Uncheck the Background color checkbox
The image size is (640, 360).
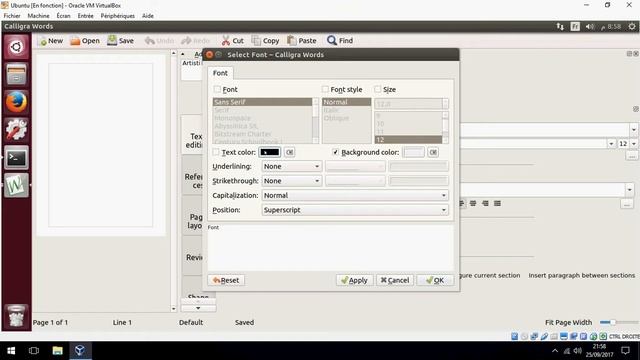336,152
